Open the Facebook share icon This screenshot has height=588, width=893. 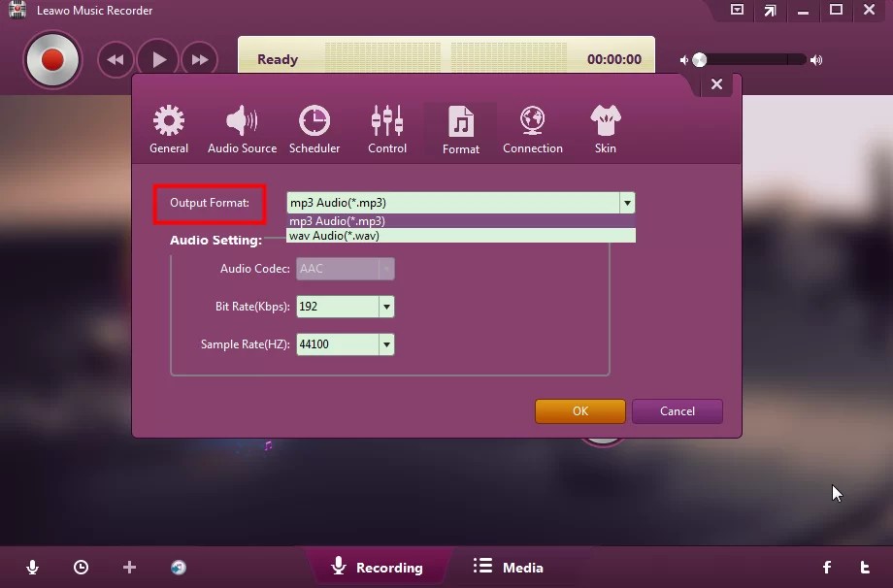point(827,567)
